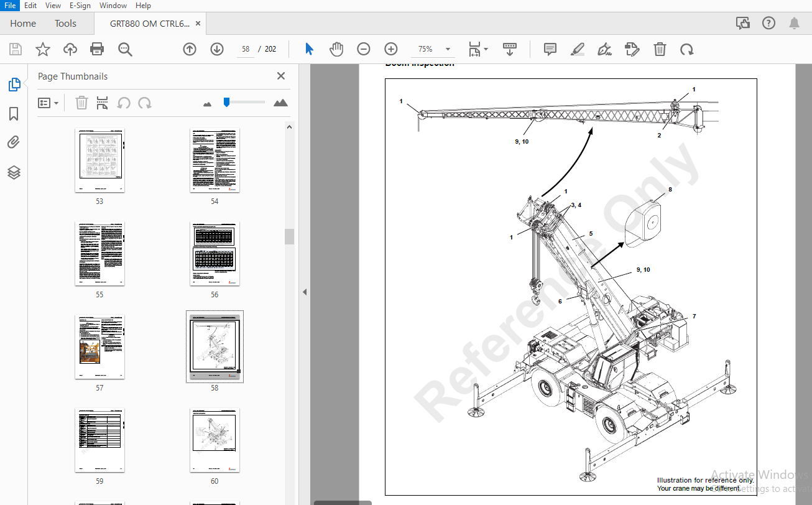This screenshot has height=505, width=812.
Task: Add a comment sticky note
Action: click(x=550, y=49)
